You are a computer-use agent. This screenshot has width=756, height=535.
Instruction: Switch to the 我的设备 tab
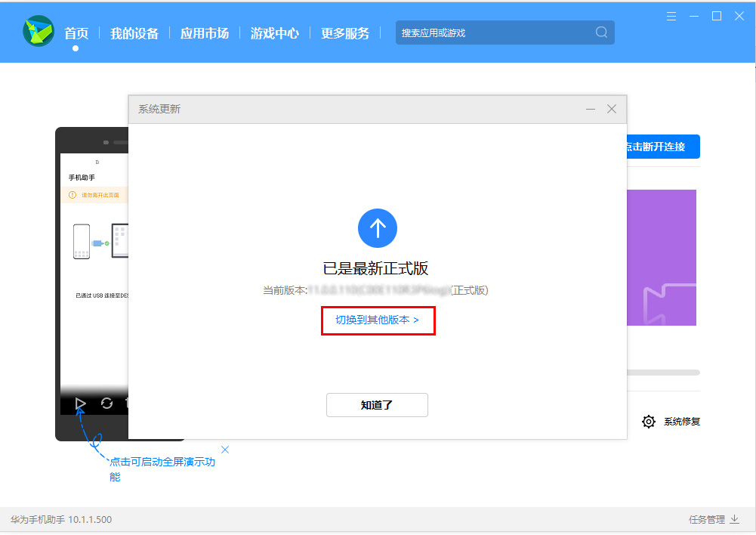(134, 32)
